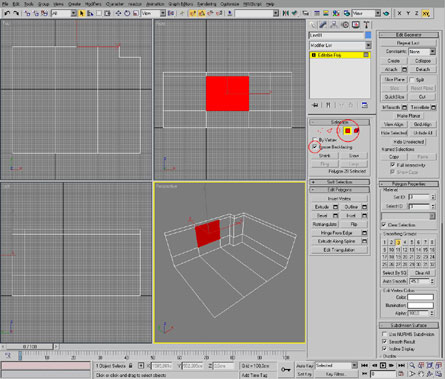Viewport: 445px width, 379px height.
Task: Click the restrict-to-XY plane button
Action: click(x=426, y=13)
